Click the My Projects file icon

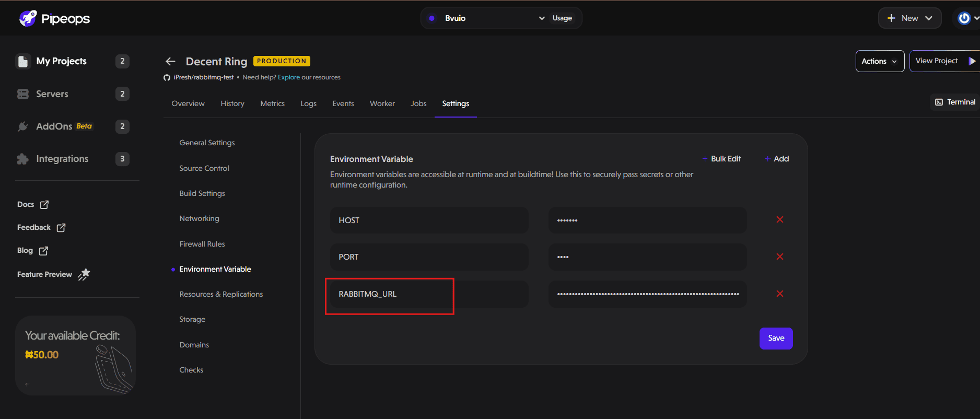[23, 61]
